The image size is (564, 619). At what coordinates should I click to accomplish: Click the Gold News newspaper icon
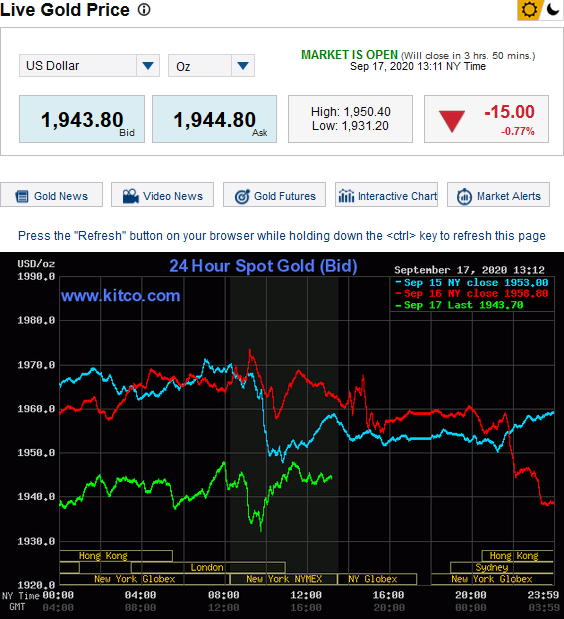click(x=22, y=196)
